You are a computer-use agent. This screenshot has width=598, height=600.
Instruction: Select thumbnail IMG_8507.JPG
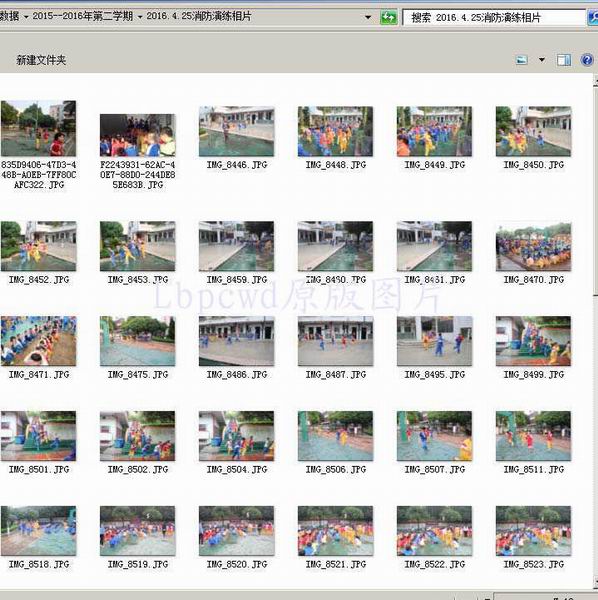[434, 436]
